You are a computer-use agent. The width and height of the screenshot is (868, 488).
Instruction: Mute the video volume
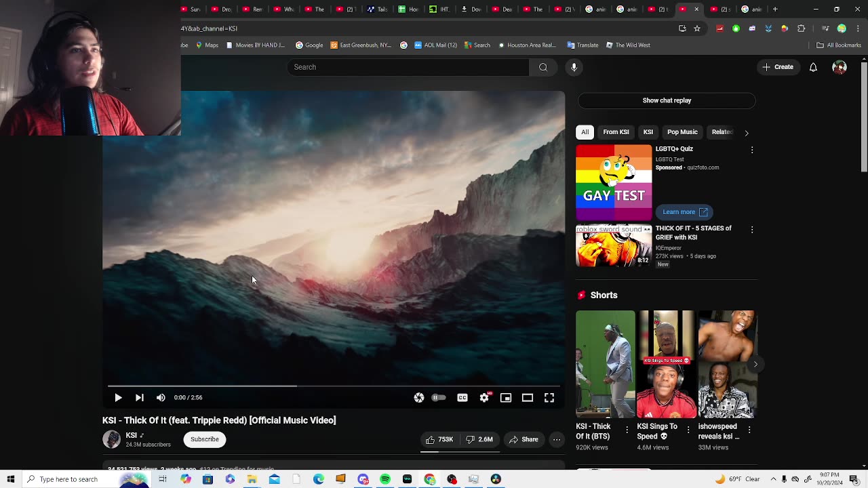(161, 398)
